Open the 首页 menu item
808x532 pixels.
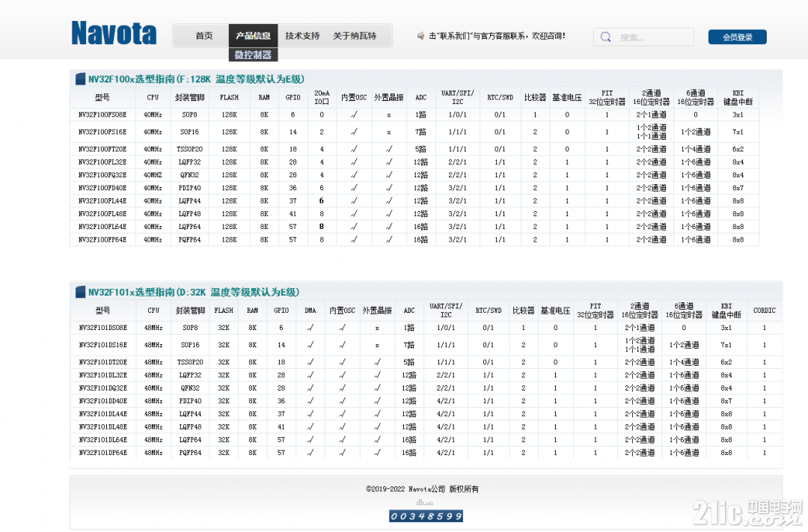tap(204, 36)
